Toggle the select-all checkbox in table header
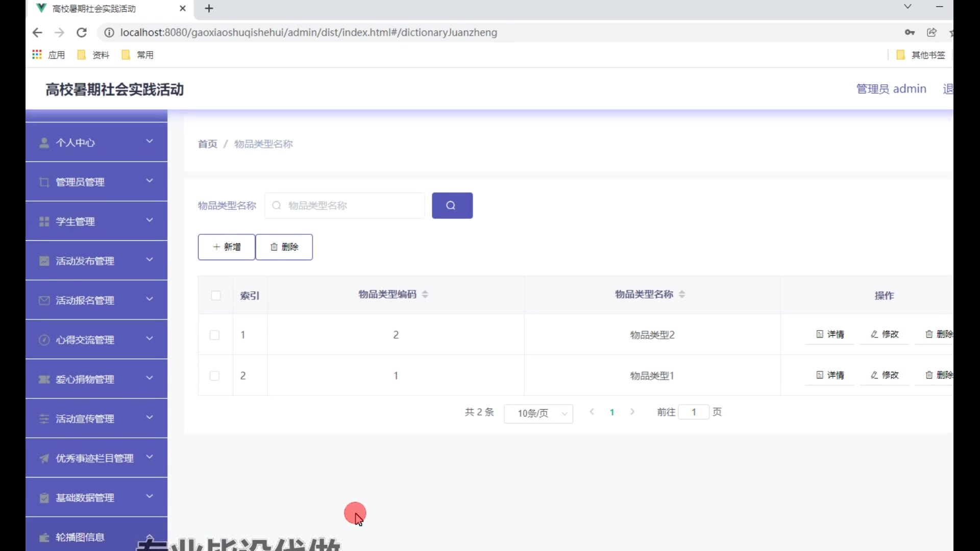This screenshot has height=551, width=980. coord(216,295)
